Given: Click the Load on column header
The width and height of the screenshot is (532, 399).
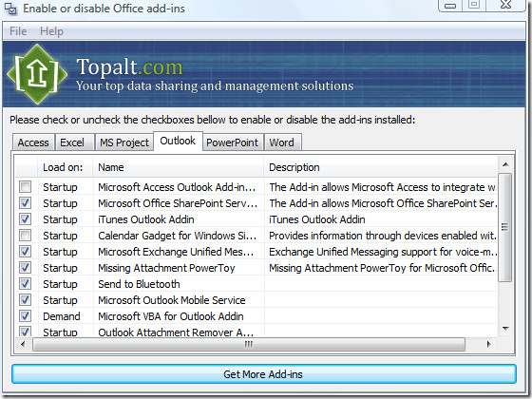Looking at the screenshot, I should click(66, 167).
